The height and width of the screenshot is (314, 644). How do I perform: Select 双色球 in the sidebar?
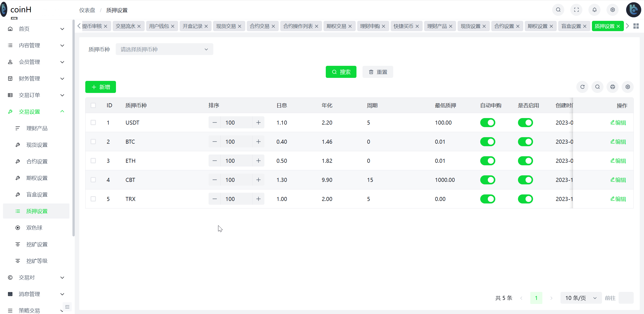click(34, 228)
